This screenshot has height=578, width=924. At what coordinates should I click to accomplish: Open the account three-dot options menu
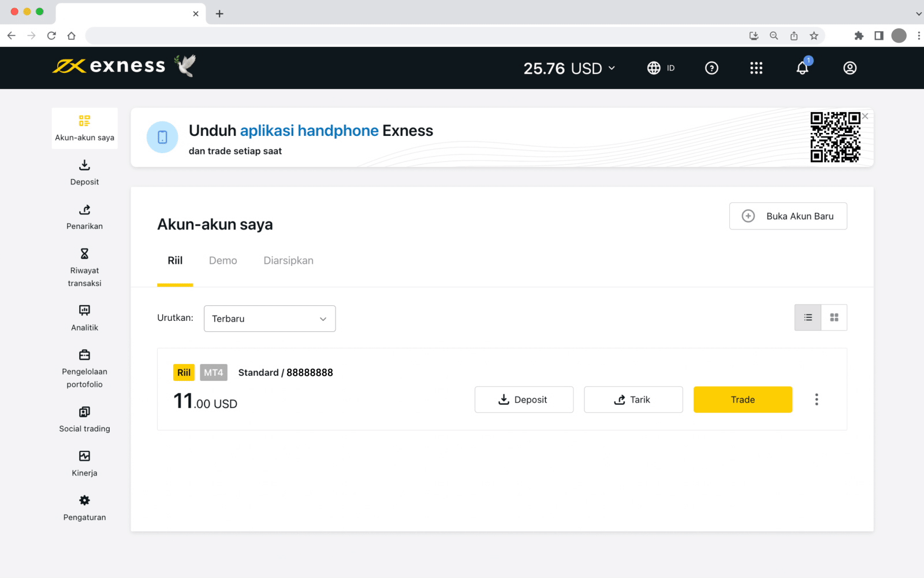816,399
